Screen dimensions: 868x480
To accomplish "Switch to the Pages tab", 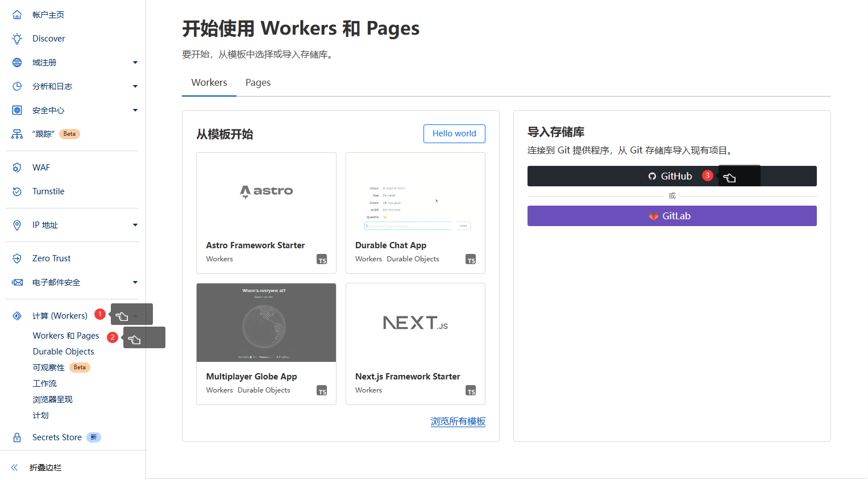I will (258, 82).
